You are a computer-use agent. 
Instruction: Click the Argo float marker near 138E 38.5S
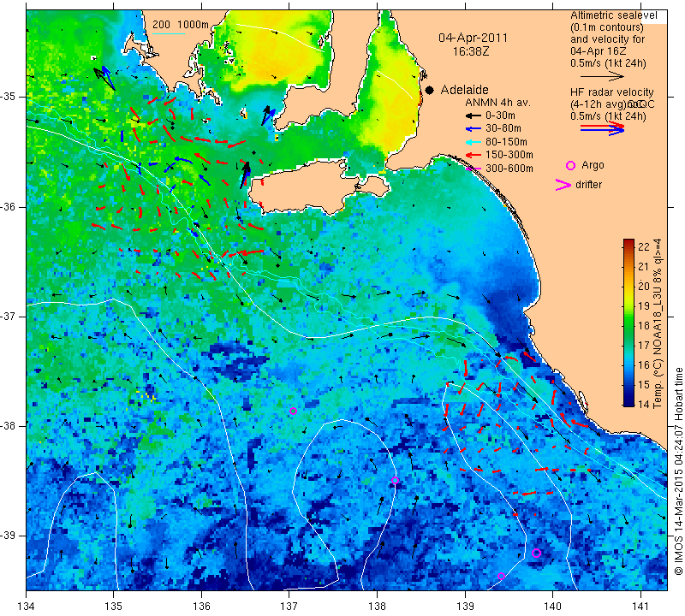[395, 480]
